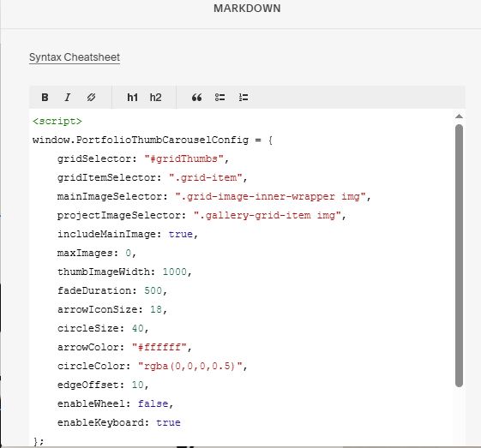
Task: Click the maxImages value 0
Action: [x=129, y=253]
